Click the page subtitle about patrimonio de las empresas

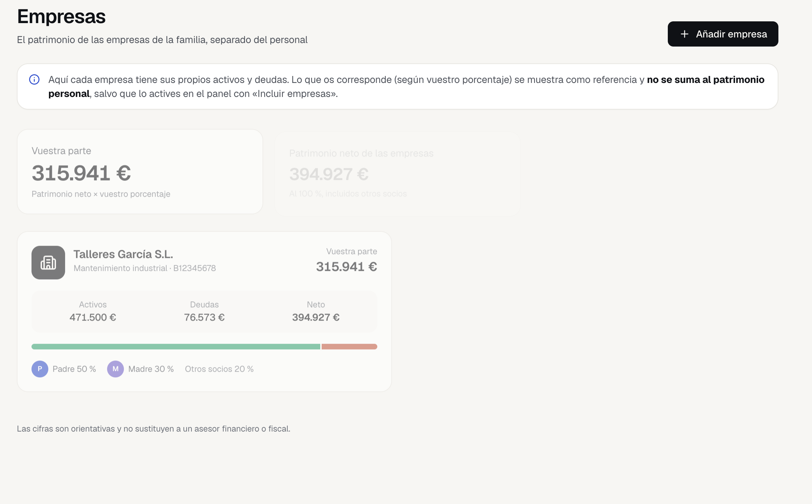tap(162, 40)
